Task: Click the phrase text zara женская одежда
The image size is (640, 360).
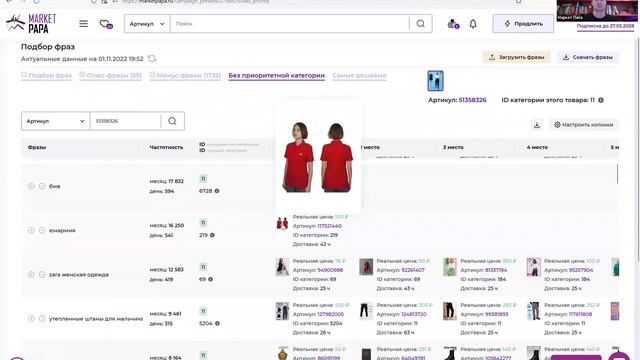Action: click(x=79, y=274)
